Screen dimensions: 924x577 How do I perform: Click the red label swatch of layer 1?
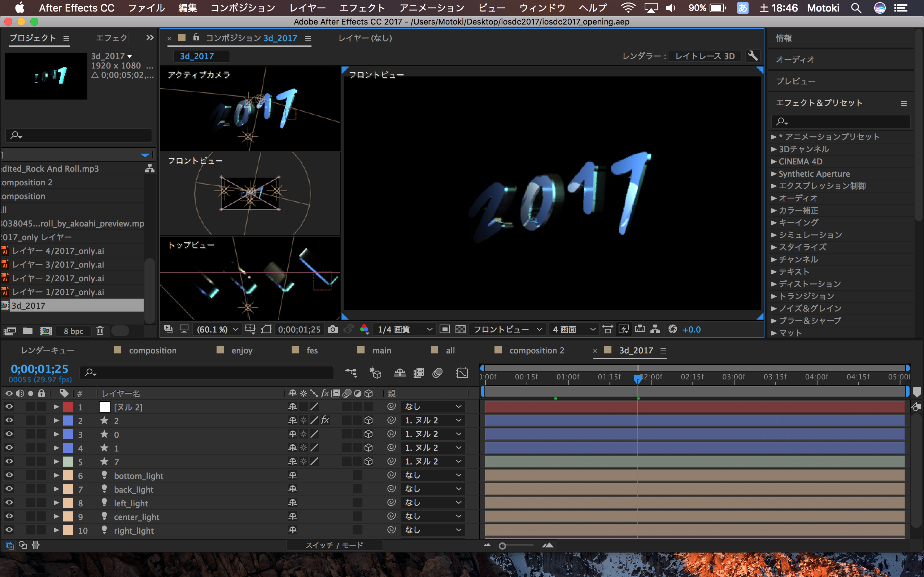pos(68,407)
